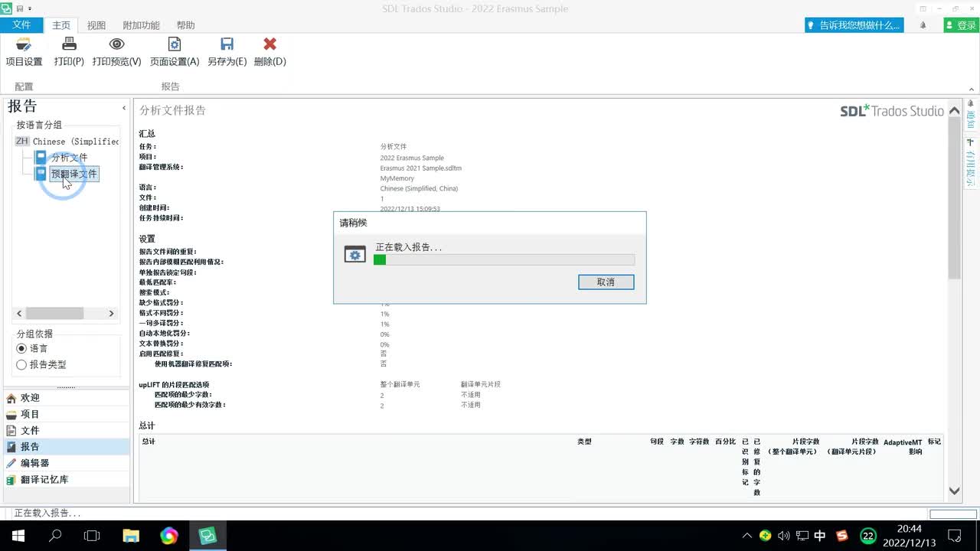Go to the 欢迎 view
Image resolution: width=980 pixels, height=551 pixels.
tap(67, 398)
